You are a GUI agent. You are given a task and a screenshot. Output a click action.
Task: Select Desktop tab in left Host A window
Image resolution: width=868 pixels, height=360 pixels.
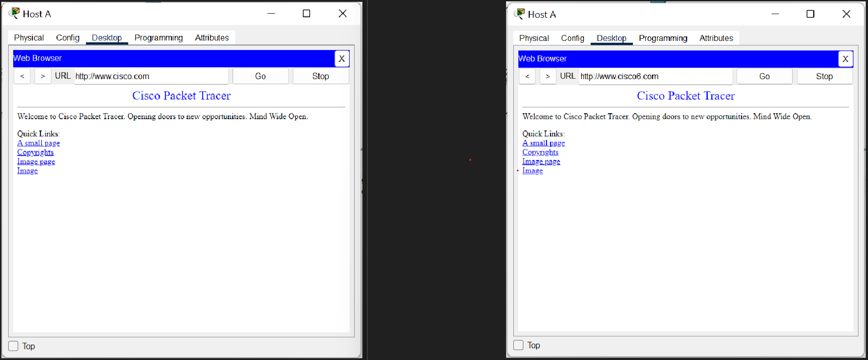click(x=107, y=38)
